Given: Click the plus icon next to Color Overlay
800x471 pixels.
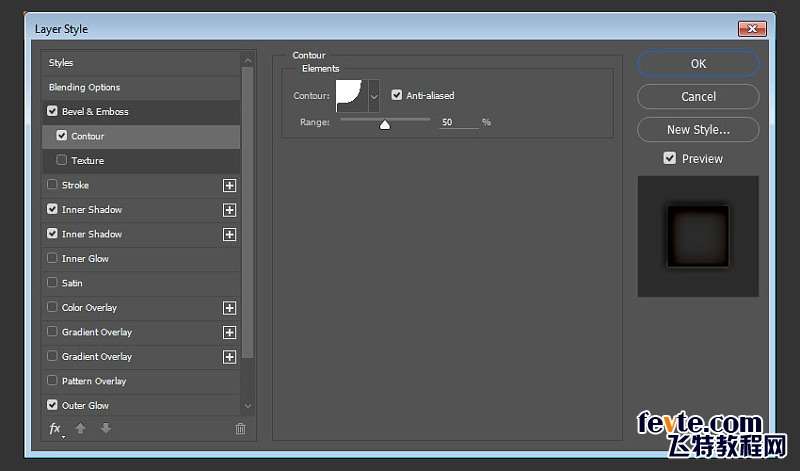Looking at the screenshot, I should pyautogui.click(x=230, y=308).
